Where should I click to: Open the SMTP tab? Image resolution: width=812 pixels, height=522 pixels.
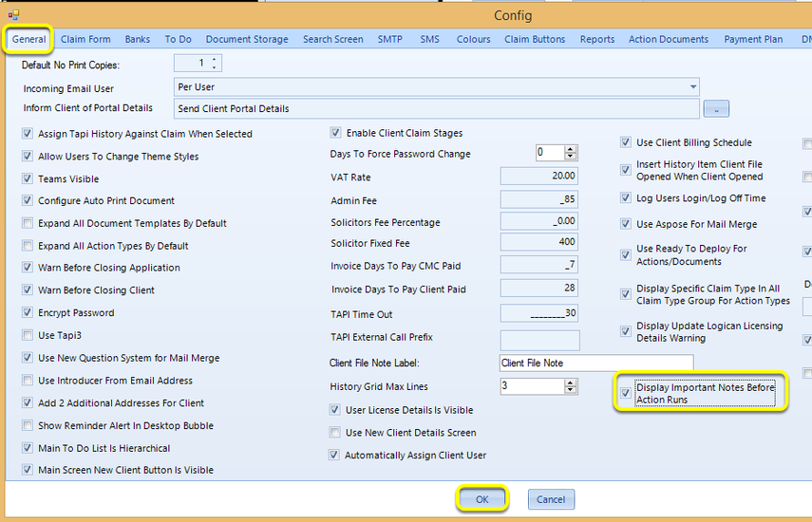point(390,39)
